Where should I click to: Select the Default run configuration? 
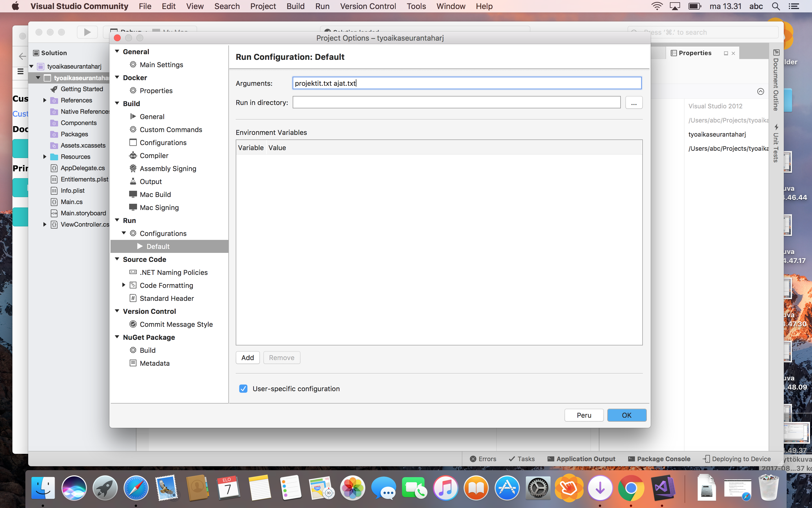click(169, 246)
